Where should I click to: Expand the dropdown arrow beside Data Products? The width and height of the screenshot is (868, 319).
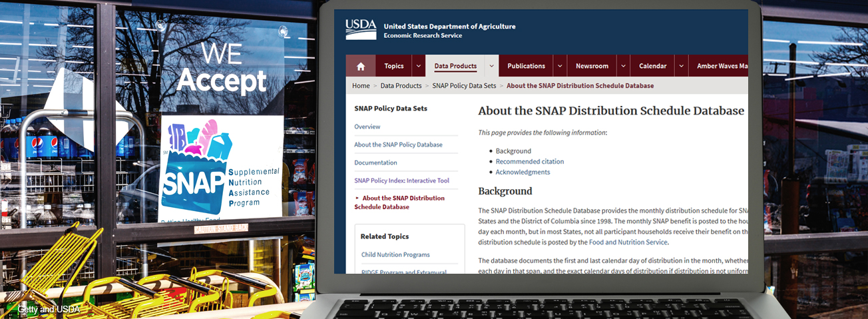point(492,66)
